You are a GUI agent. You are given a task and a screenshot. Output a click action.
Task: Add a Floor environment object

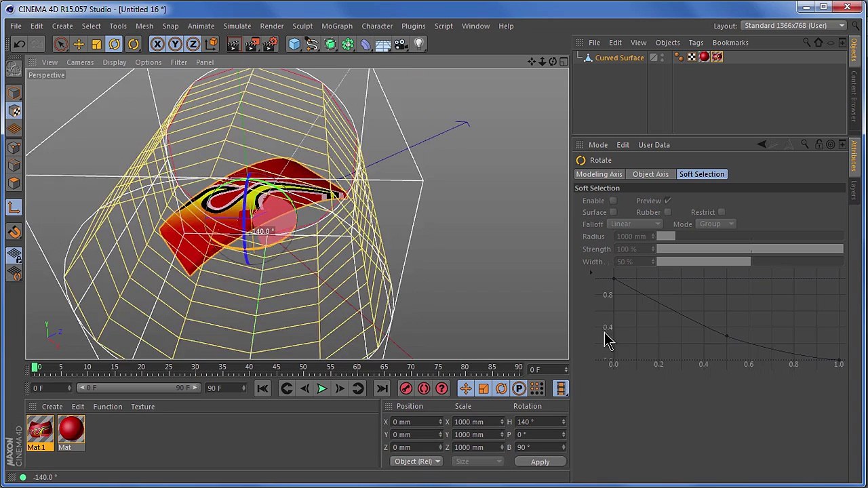click(383, 44)
